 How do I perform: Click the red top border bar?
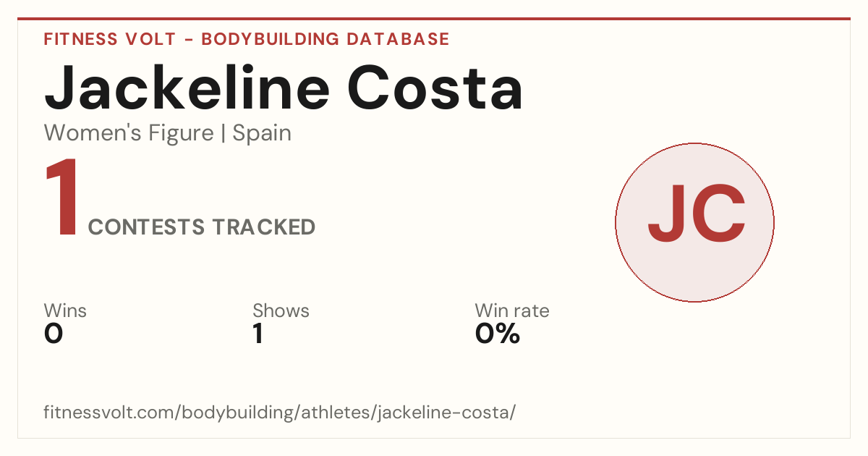click(x=434, y=19)
